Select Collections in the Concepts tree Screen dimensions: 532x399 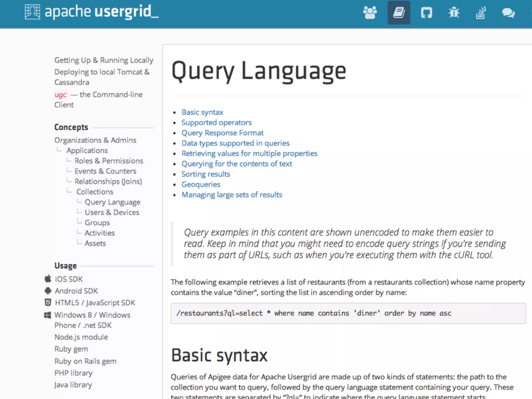pos(95,192)
